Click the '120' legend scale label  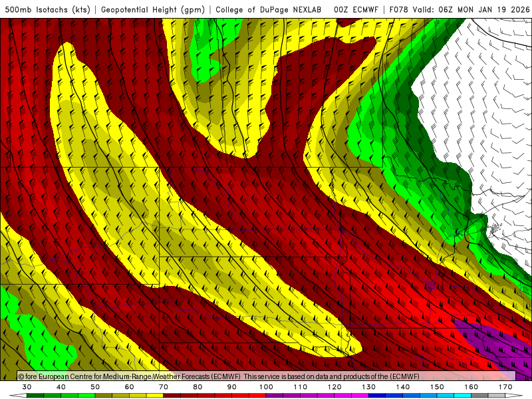tap(334, 387)
